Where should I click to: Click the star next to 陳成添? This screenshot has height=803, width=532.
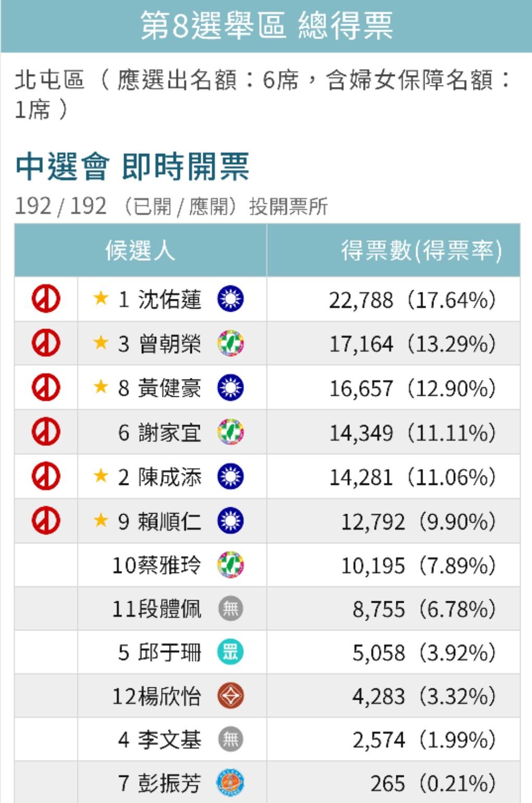tap(101, 476)
